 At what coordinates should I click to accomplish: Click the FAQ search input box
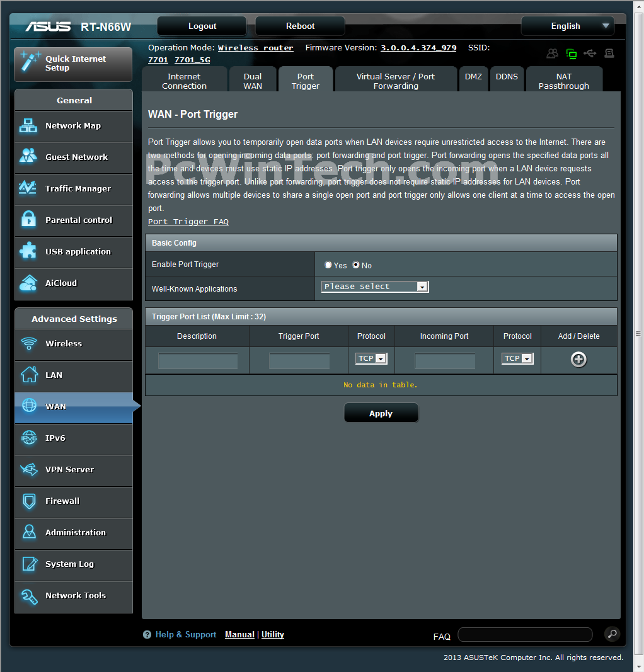(x=526, y=634)
